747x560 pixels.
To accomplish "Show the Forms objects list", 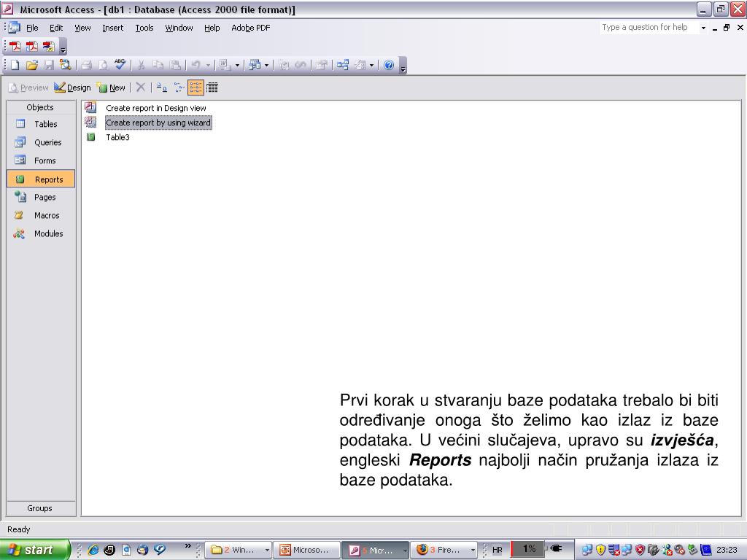I will [x=41, y=160].
